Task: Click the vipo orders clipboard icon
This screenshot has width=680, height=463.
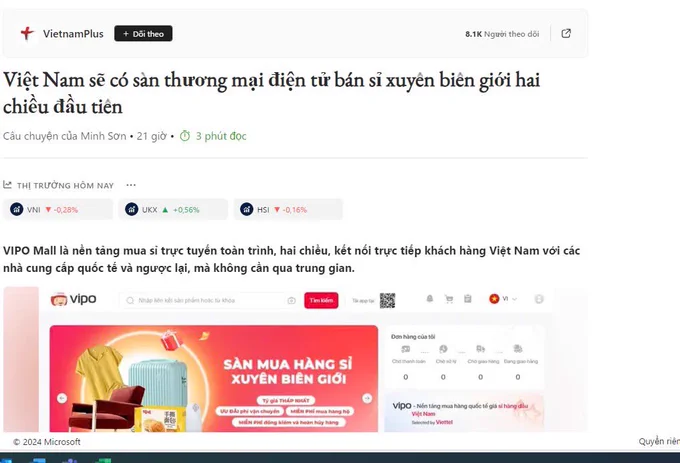Action: tap(468, 299)
